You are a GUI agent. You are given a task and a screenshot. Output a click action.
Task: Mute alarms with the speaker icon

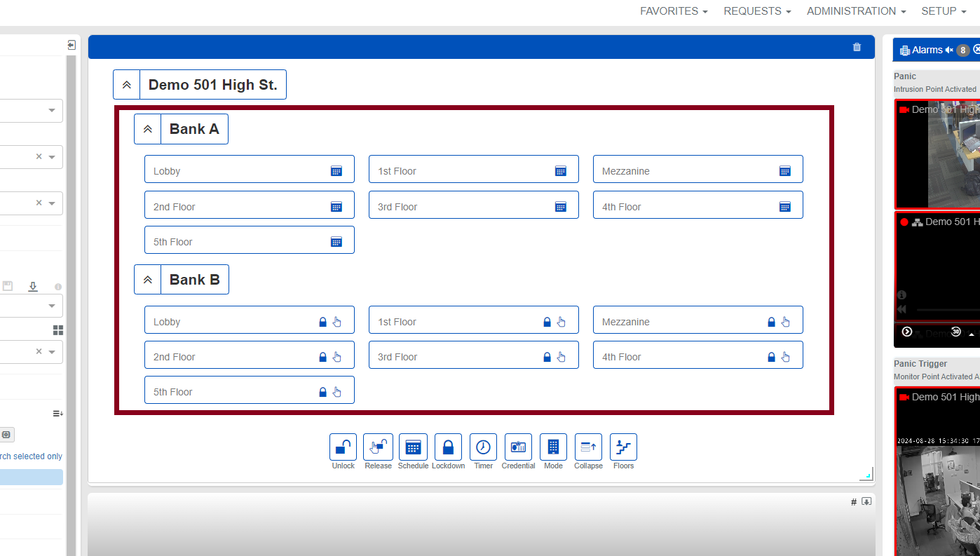[x=949, y=50]
